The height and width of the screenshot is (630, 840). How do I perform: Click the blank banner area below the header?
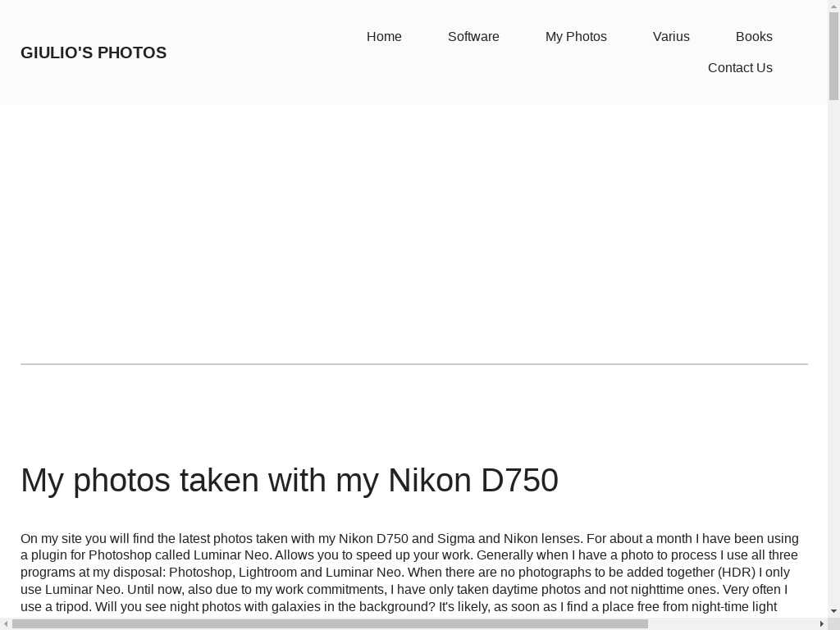tap(414, 234)
